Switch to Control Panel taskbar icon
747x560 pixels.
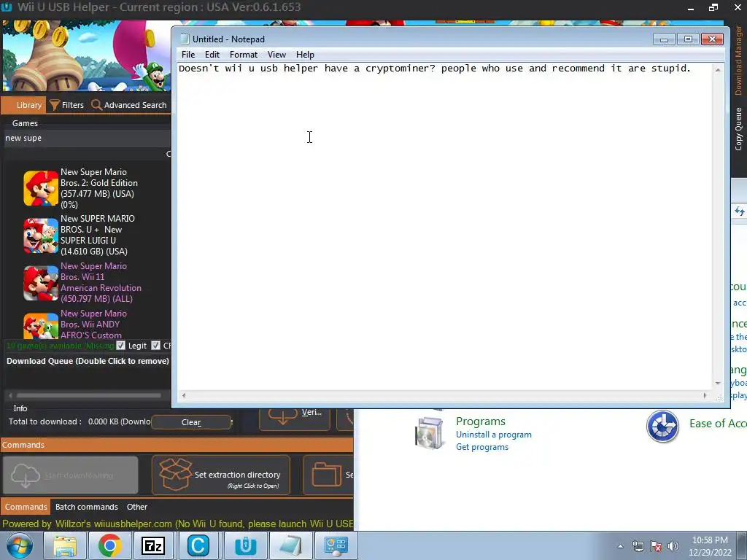tap(336, 545)
